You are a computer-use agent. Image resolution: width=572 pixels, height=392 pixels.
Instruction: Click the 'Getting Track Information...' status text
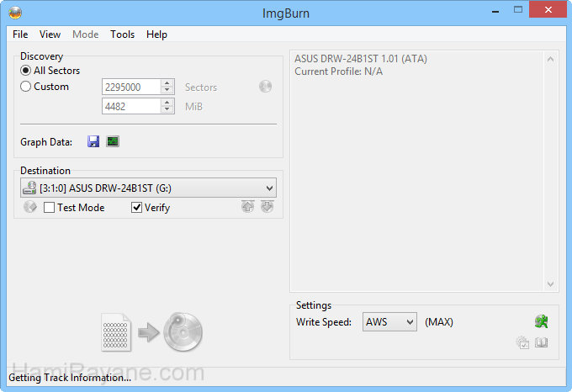[x=70, y=378]
